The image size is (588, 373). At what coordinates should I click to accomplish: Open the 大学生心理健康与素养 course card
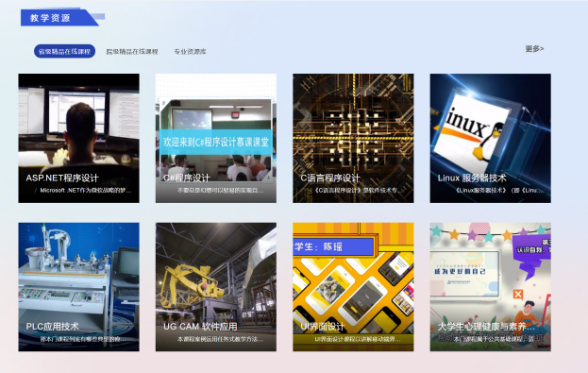point(491,287)
